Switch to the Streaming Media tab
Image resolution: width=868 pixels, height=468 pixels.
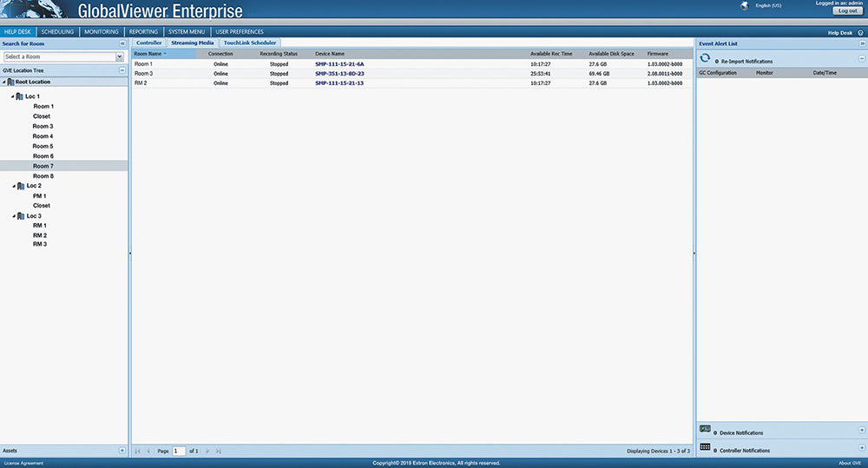point(192,43)
